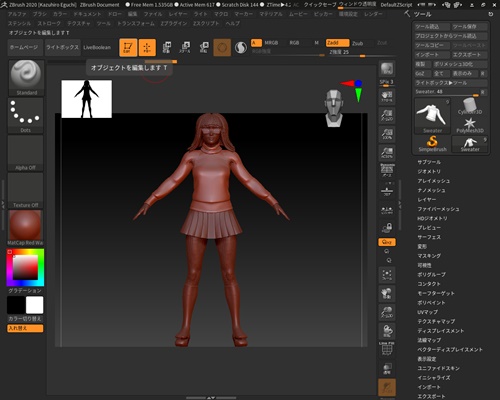The width and height of the screenshot is (500, 400).
Task: Click the orange Solo icon
Action: pyautogui.click(x=387, y=388)
